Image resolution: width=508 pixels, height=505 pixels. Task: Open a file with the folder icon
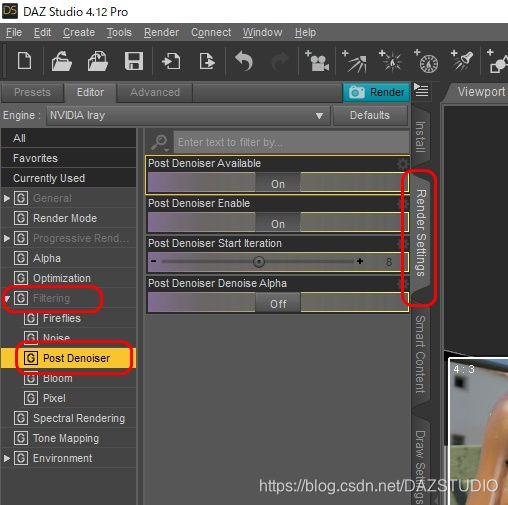click(x=62, y=61)
